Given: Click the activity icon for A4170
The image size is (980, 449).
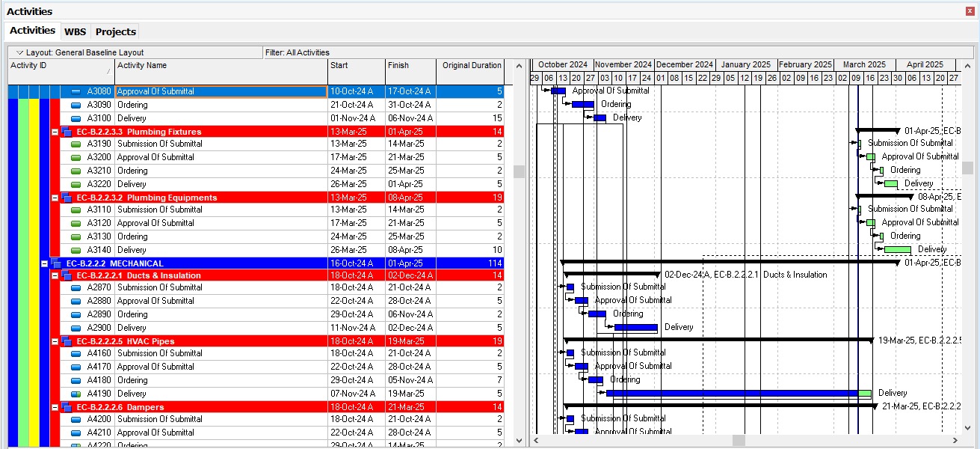Looking at the screenshot, I should [75, 367].
